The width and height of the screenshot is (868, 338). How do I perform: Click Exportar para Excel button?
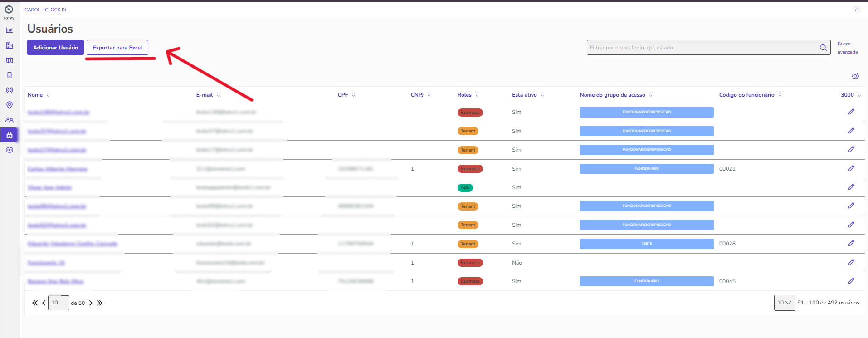point(117,48)
